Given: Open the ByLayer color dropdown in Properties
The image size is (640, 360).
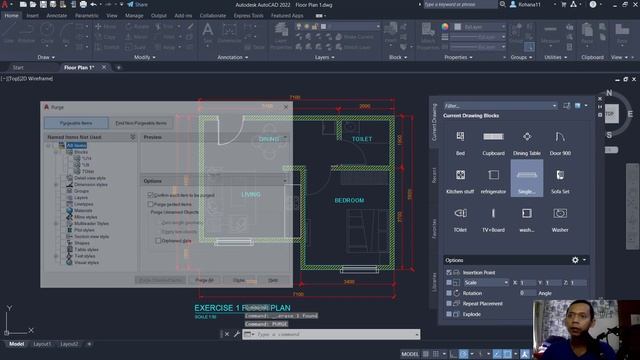Looking at the screenshot, I should coord(480,27).
